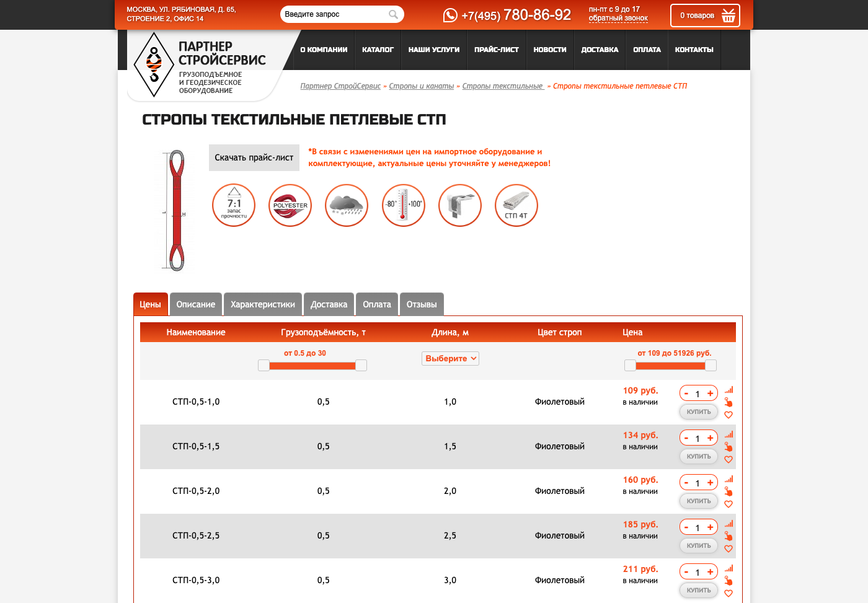The height and width of the screenshot is (603, 868).
Task: Switch to the Характеристики tab
Action: pos(263,304)
